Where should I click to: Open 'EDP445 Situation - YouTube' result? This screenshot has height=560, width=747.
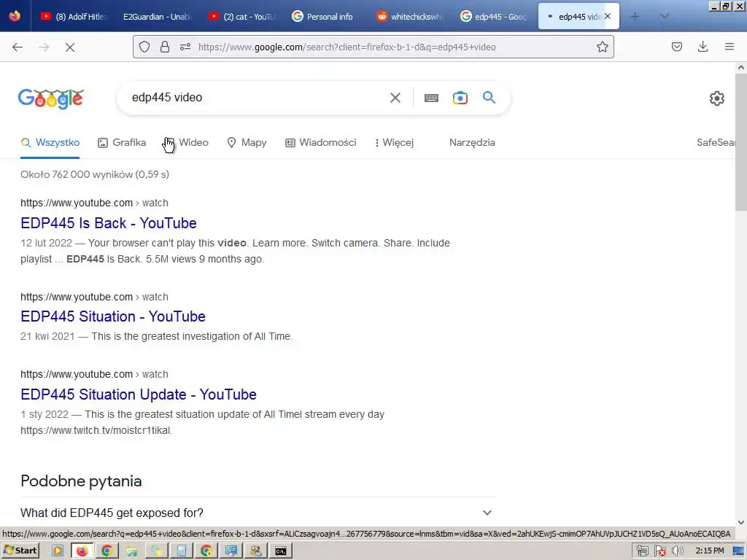tap(113, 316)
